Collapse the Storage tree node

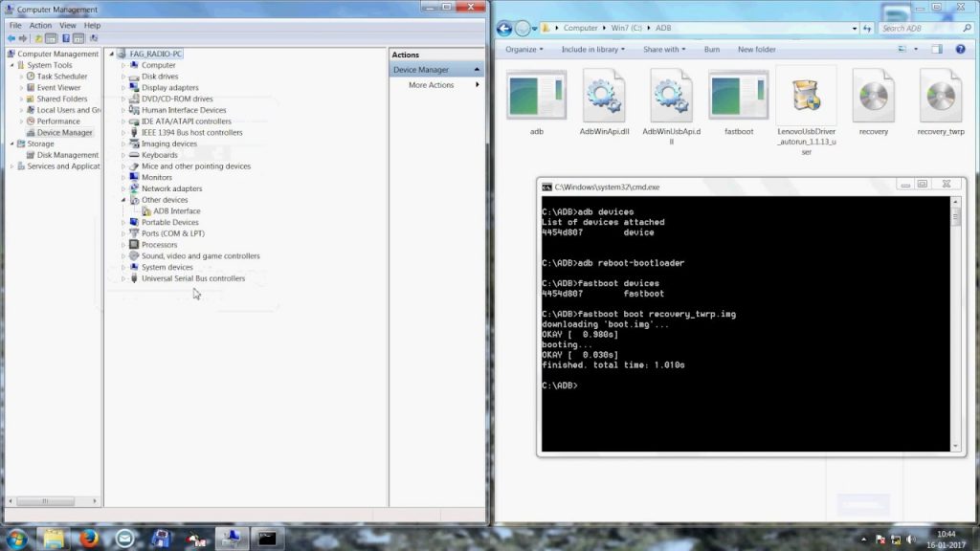click(11, 143)
